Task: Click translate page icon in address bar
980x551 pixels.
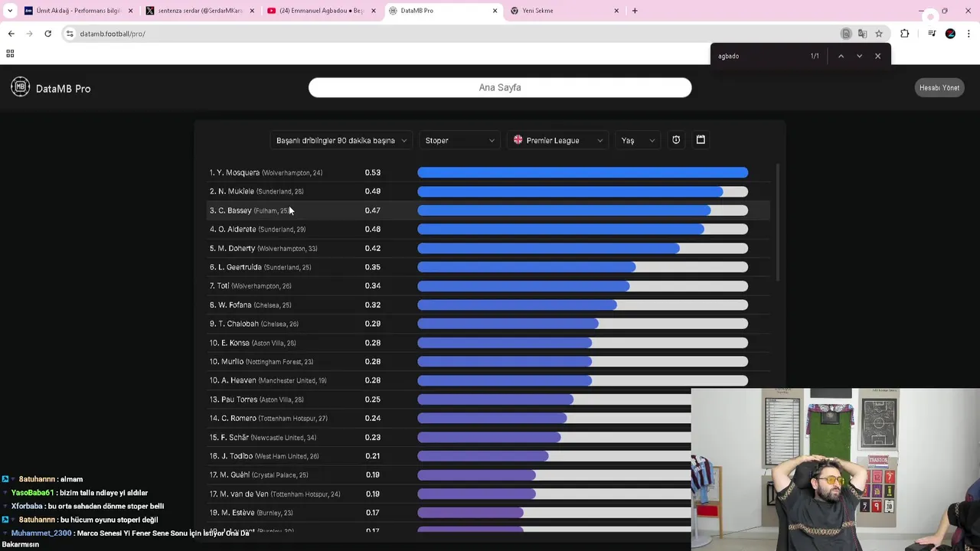Action: point(863,34)
